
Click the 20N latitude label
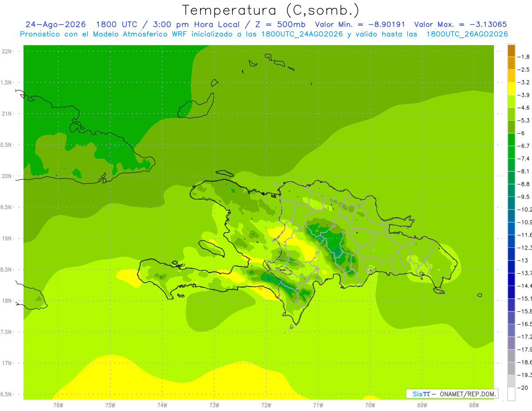pyautogui.click(x=7, y=176)
